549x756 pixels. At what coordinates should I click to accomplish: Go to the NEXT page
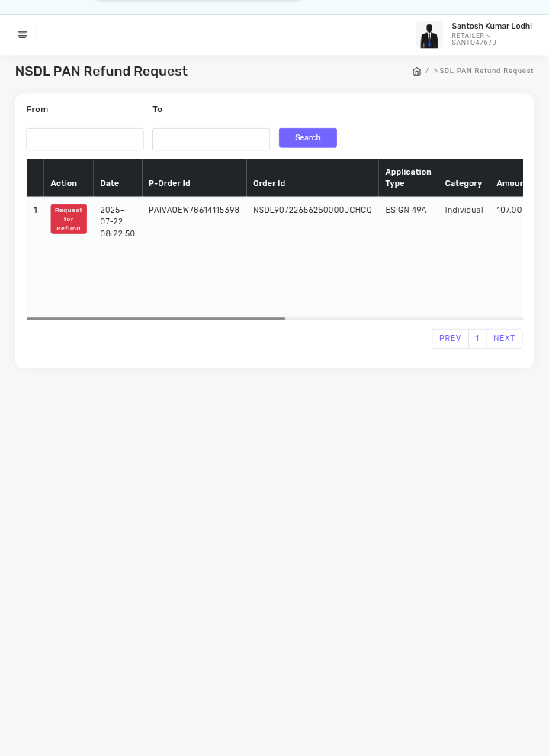pyautogui.click(x=504, y=338)
